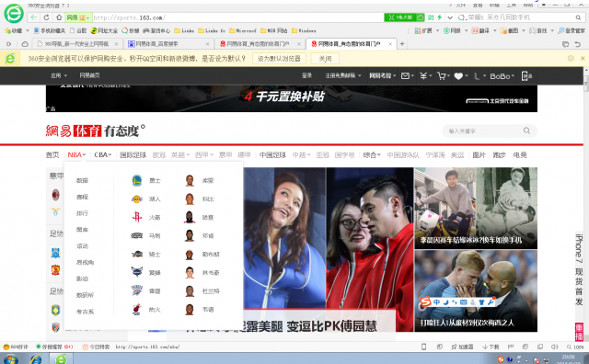This screenshot has width=589, height=364.
Task: Select the Golden State Warriors team logo
Action: (x=137, y=180)
